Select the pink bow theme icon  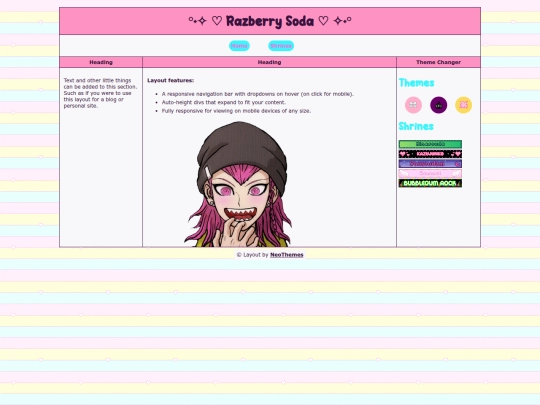(x=413, y=105)
